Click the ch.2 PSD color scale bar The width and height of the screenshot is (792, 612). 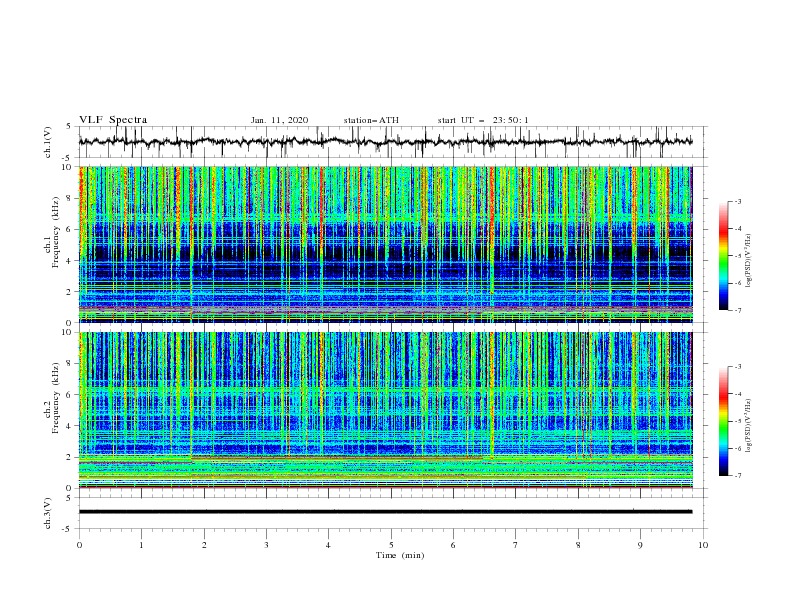tap(723, 421)
